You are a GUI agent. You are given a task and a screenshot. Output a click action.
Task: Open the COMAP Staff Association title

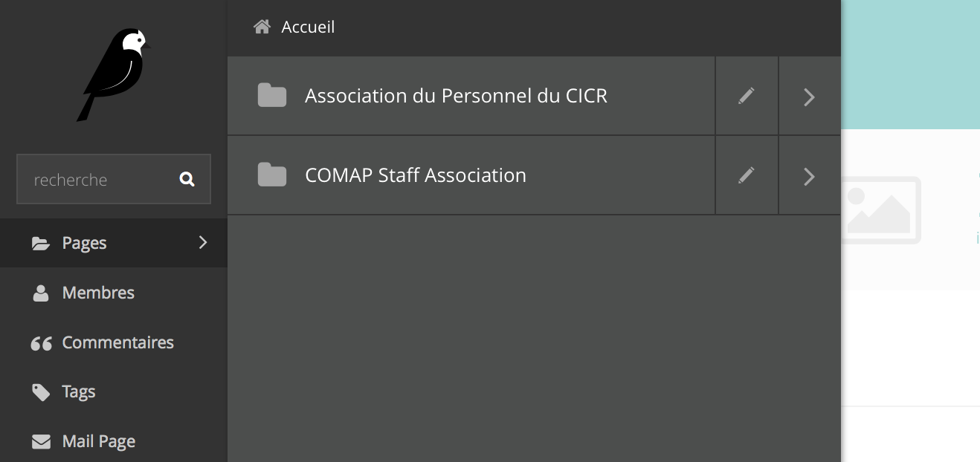(x=416, y=175)
